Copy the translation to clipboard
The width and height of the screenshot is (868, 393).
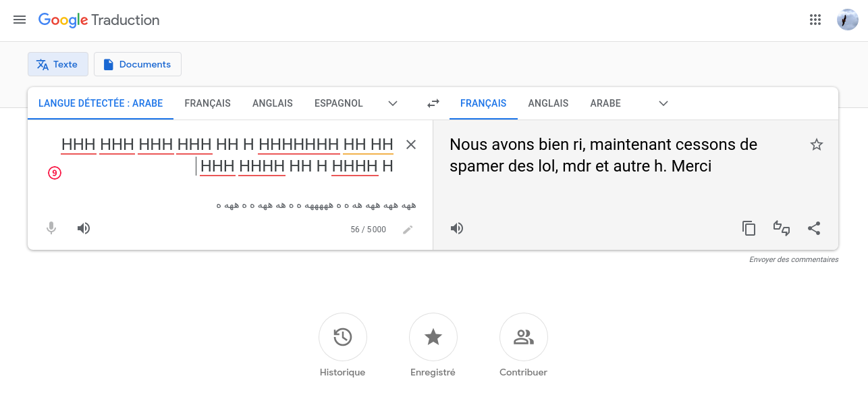click(749, 228)
